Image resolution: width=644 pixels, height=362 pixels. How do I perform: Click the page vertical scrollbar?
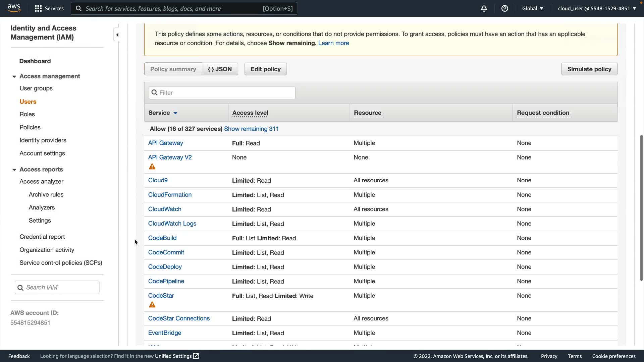coord(641,208)
